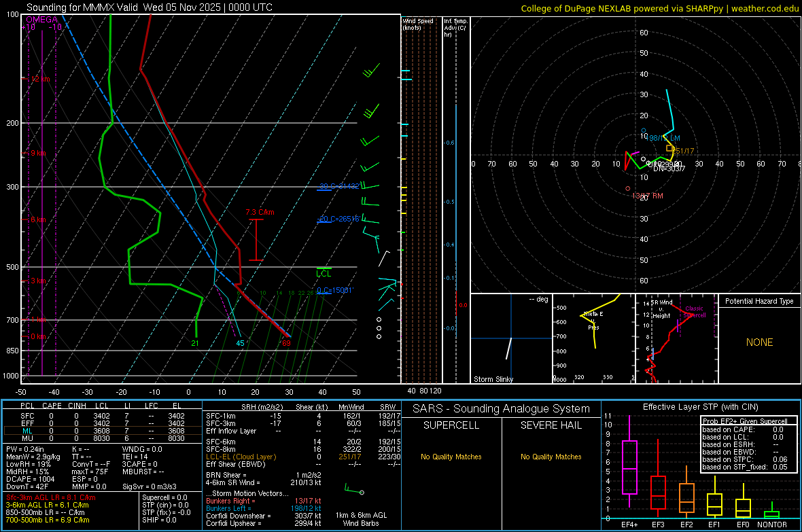This screenshot has height=532, width=802.
Task: Click the SFC-1km kinematics row label
Action: click(x=220, y=416)
